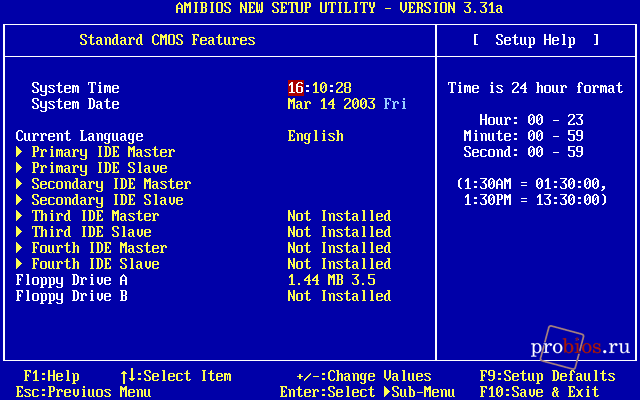Viewport: 640px width, 400px height.
Task: Select the Current Language value English
Action: (316, 136)
